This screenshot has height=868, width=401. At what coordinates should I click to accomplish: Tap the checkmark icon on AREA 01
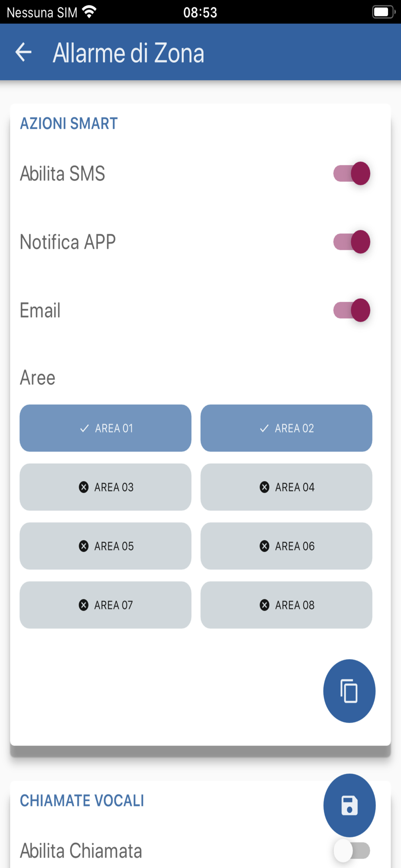tap(85, 428)
